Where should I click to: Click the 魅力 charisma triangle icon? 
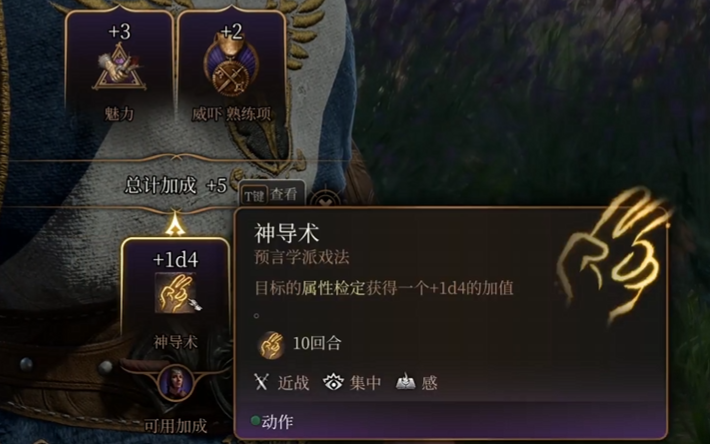pyautogui.click(x=119, y=67)
